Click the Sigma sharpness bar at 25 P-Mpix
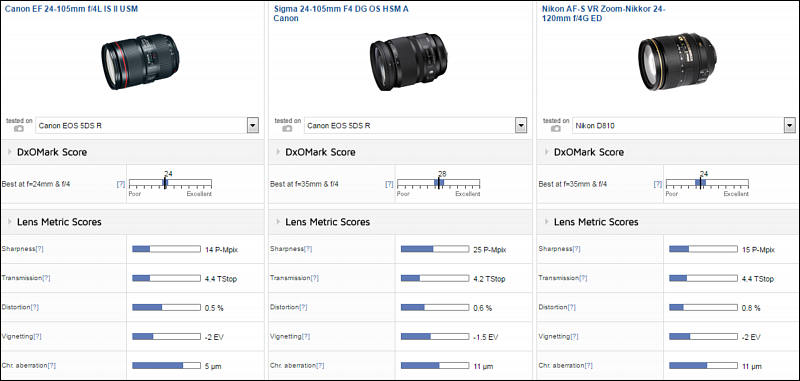The image size is (800, 381). tap(435, 249)
